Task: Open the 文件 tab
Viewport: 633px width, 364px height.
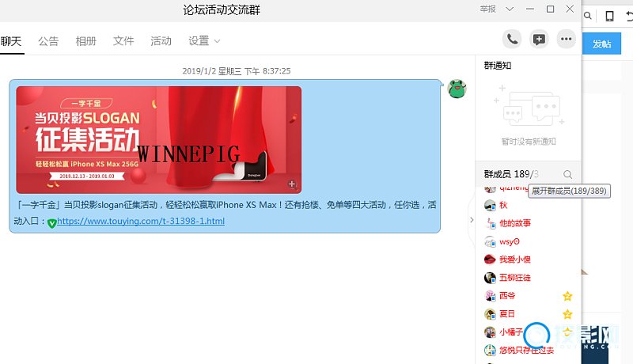Action: 123,41
